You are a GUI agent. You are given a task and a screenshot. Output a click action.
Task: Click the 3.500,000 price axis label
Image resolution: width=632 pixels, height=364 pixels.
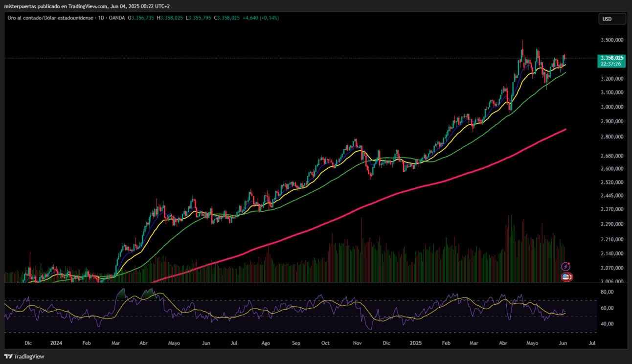tap(611, 40)
